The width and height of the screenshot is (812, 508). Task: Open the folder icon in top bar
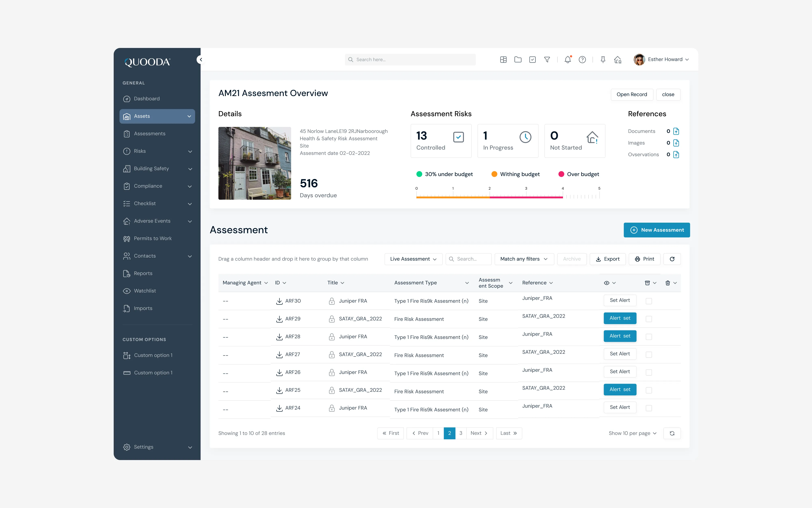[x=518, y=60]
